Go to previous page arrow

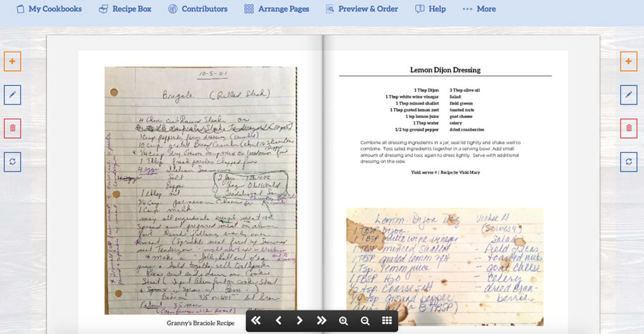(x=278, y=321)
